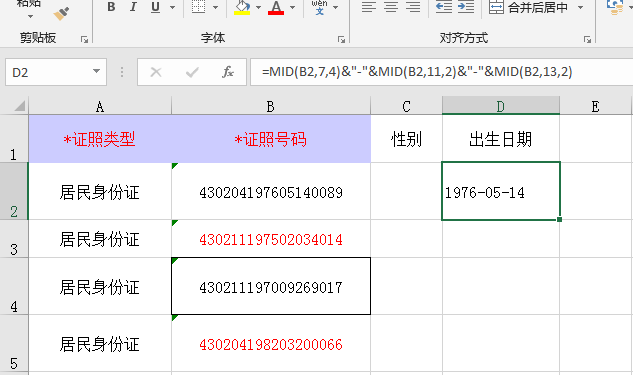Select empty cell C2 under 性别
Image resolution: width=633 pixels, height=375 pixels.
406,192
